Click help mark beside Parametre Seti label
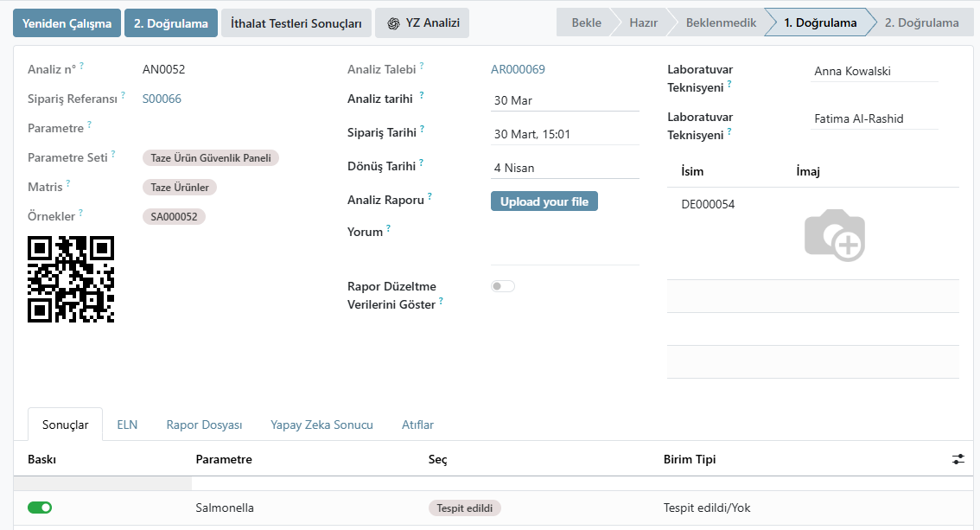The height and width of the screenshot is (530, 980). (113, 154)
